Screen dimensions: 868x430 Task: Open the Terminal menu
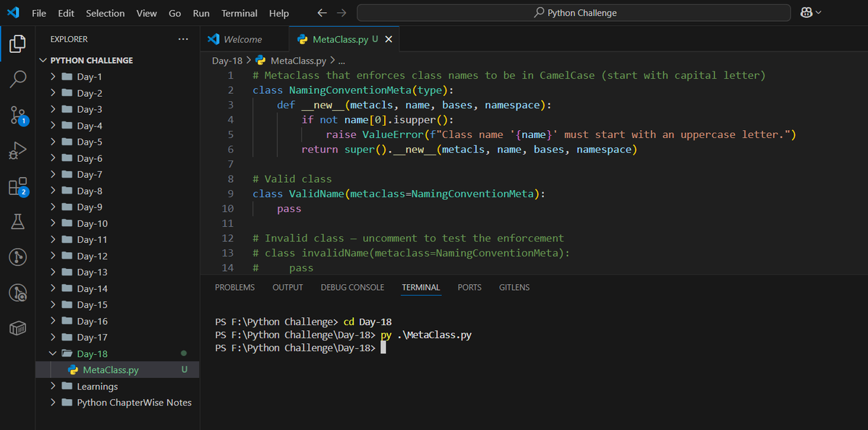[x=239, y=13]
